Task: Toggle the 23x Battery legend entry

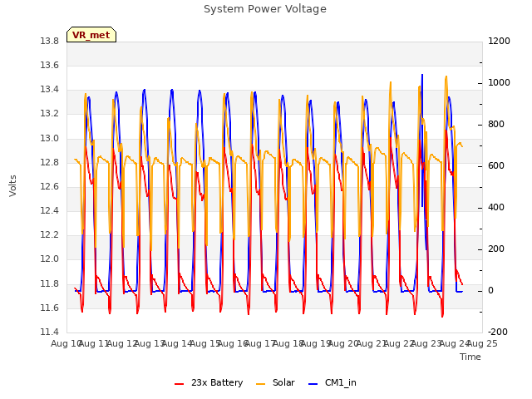Action: 209,382
